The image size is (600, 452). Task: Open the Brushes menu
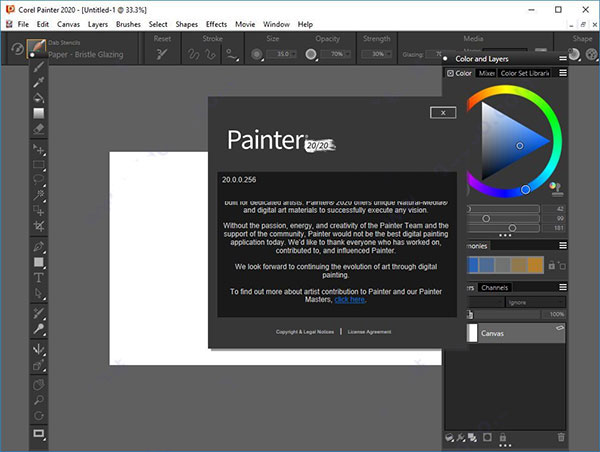coord(128,23)
